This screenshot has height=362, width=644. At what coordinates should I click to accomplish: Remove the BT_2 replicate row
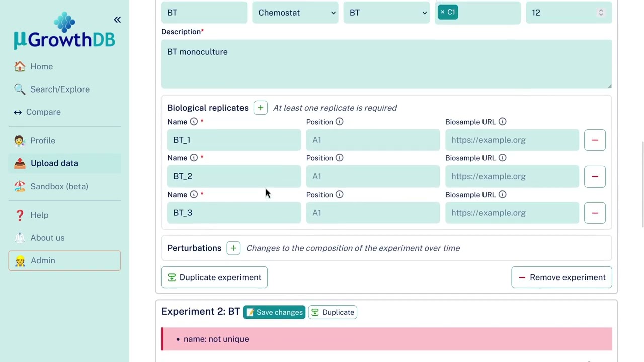[595, 176]
